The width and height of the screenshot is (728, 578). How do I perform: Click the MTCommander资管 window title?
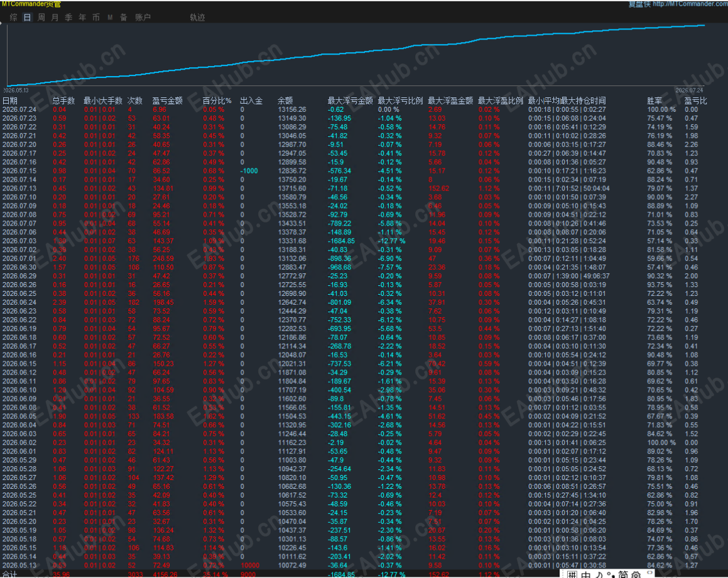pyautogui.click(x=31, y=4)
